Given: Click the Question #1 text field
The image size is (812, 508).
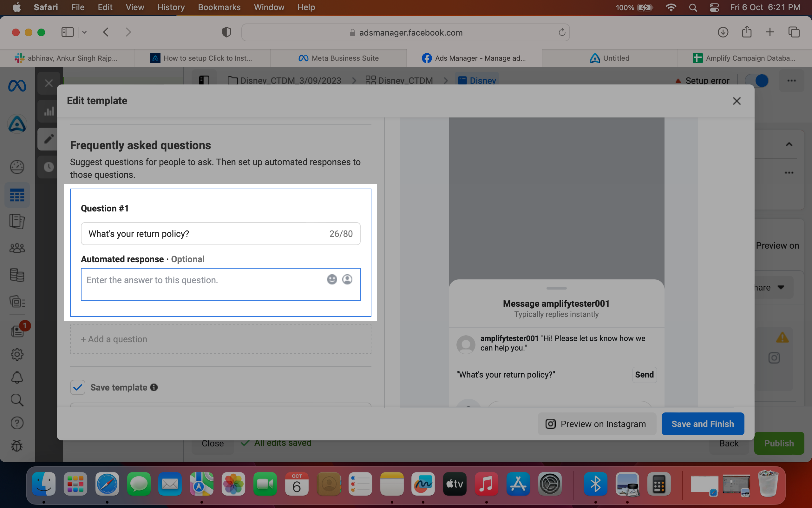Looking at the screenshot, I should coord(220,234).
